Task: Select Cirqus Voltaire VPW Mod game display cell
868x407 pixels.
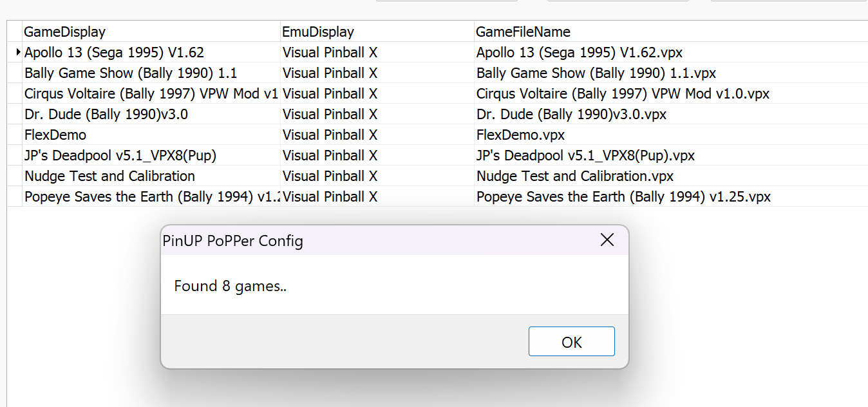Action: point(151,94)
